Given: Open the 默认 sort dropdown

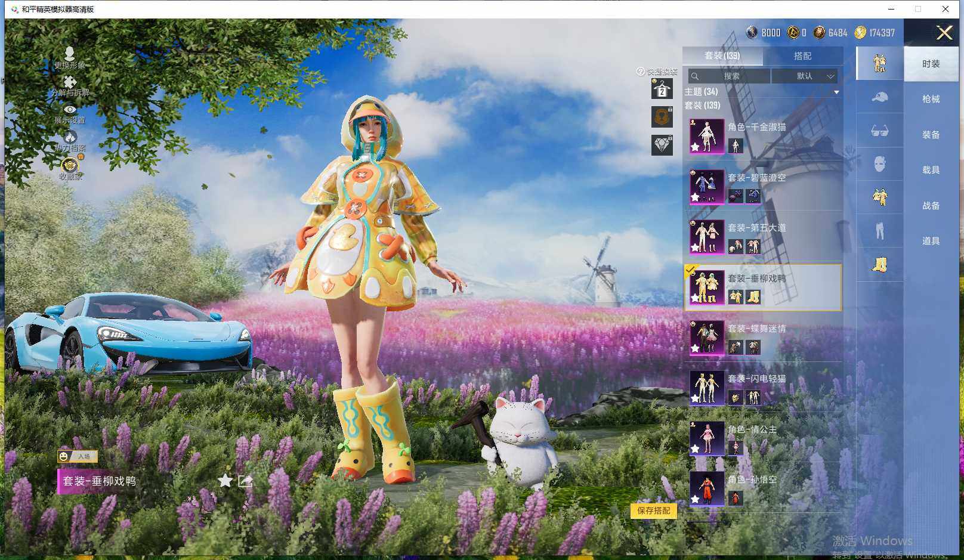Looking at the screenshot, I should pos(805,76).
